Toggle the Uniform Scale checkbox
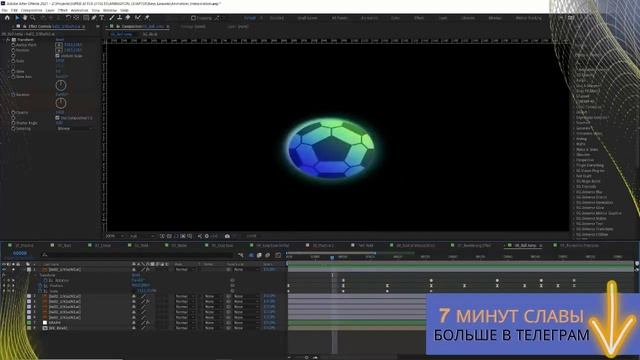Screen dimensions: 640x360 [58, 56]
